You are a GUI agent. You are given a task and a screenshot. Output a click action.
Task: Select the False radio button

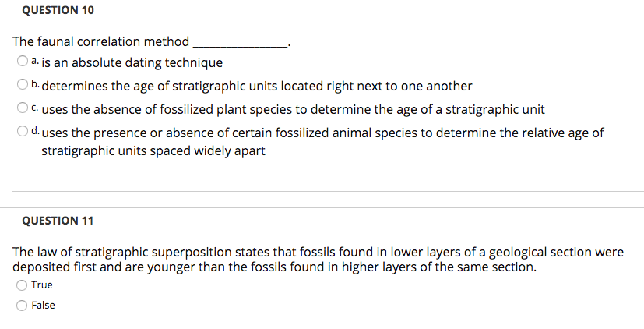tap(22, 306)
